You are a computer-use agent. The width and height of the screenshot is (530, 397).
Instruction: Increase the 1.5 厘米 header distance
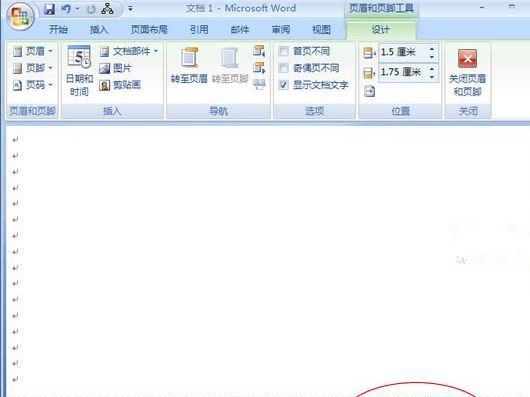click(x=432, y=49)
